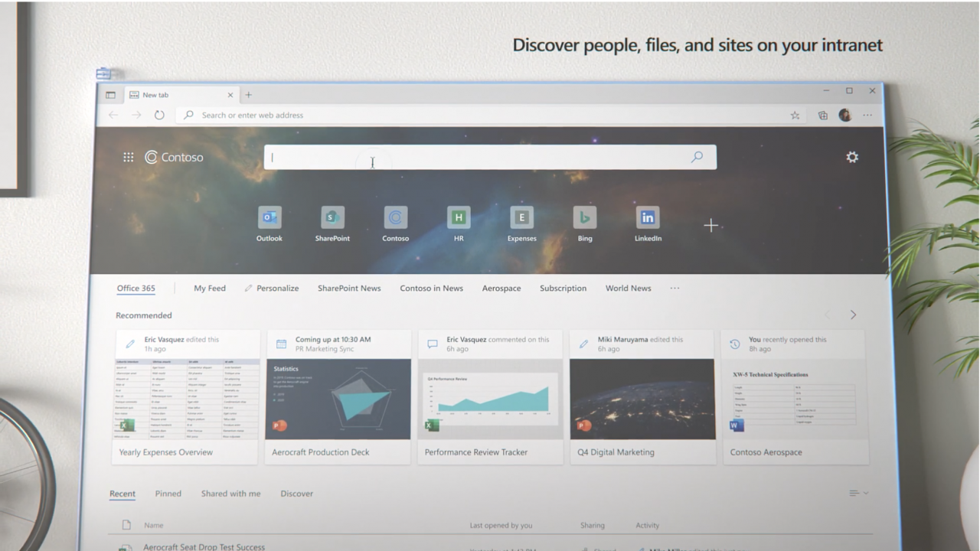980x551 pixels.
Task: Open Aerocraft Seat Drop Test Success file
Action: pyautogui.click(x=204, y=547)
